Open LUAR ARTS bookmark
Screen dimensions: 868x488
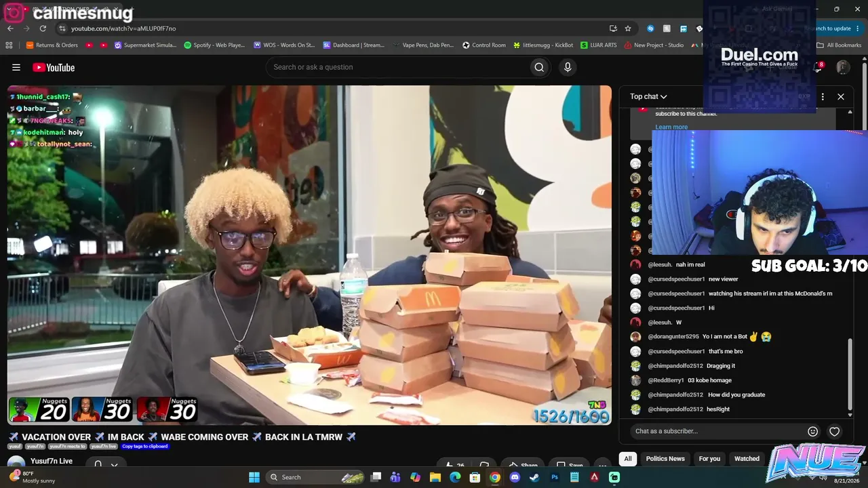(599, 45)
